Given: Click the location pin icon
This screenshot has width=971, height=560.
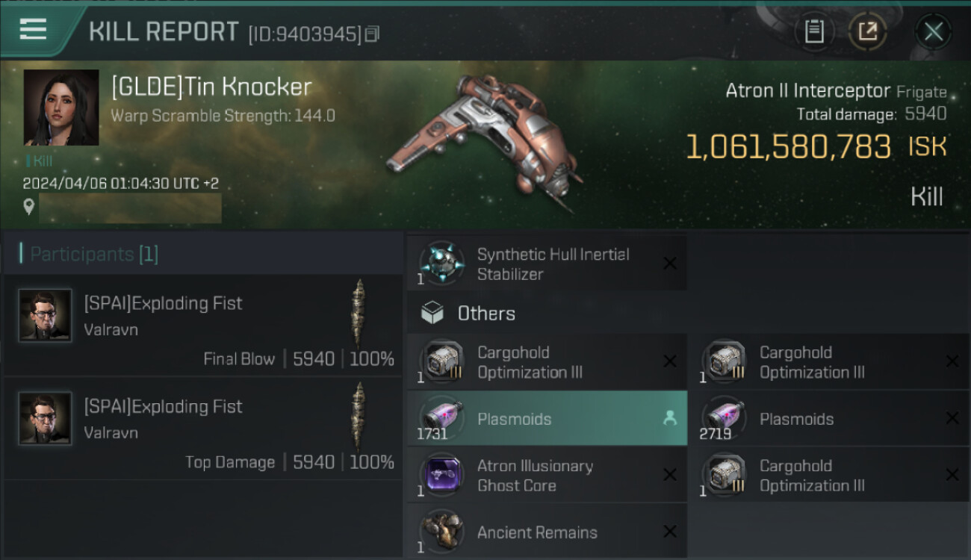Looking at the screenshot, I should click(x=28, y=207).
